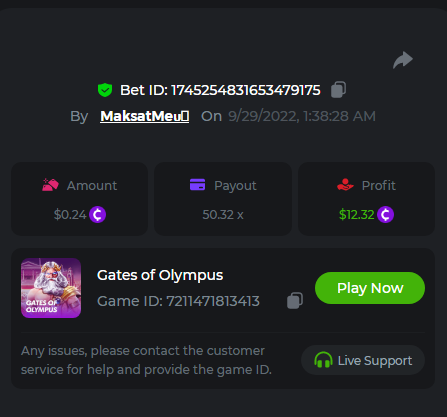Copy the Bet ID with the copy icon

tap(338, 90)
